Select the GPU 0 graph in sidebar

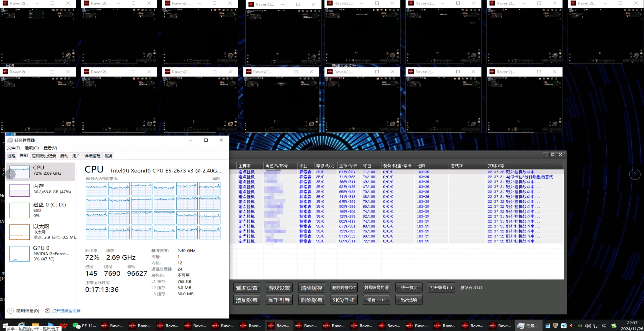19,254
